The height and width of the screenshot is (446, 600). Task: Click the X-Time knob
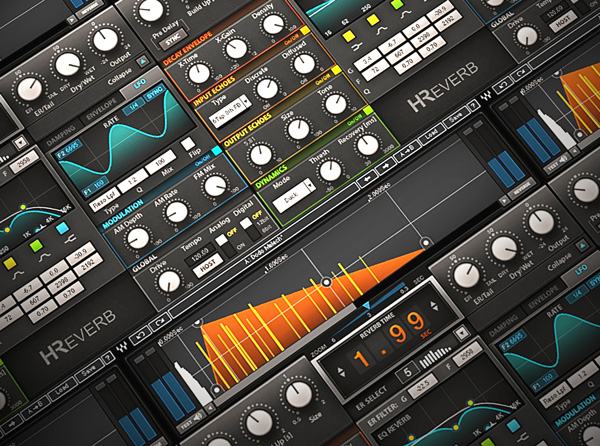coord(199,74)
